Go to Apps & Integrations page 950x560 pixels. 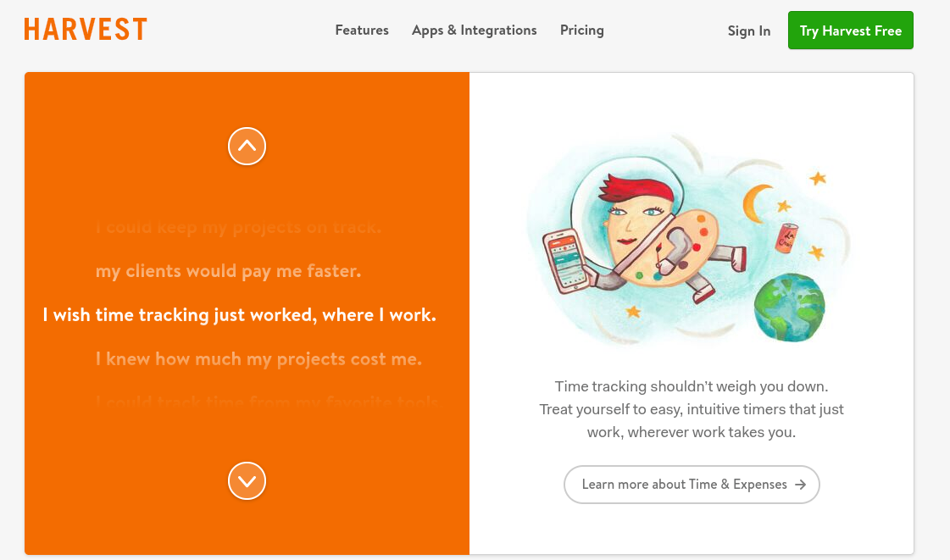tap(474, 30)
